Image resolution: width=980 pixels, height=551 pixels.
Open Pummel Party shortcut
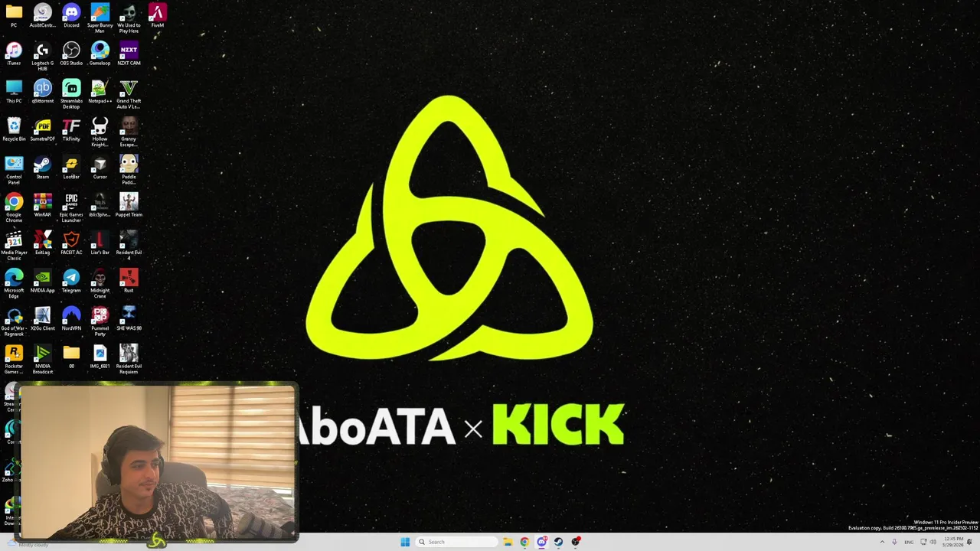click(x=100, y=321)
